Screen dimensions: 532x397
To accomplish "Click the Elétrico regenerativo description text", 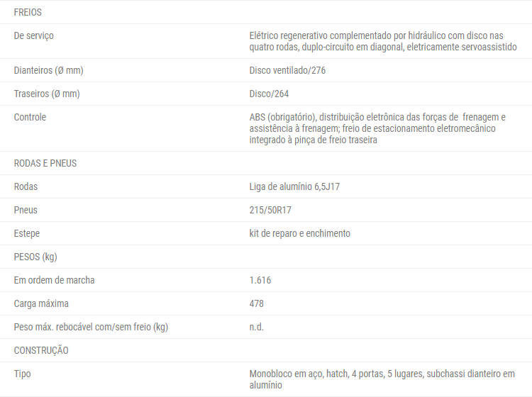I will point(383,41).
